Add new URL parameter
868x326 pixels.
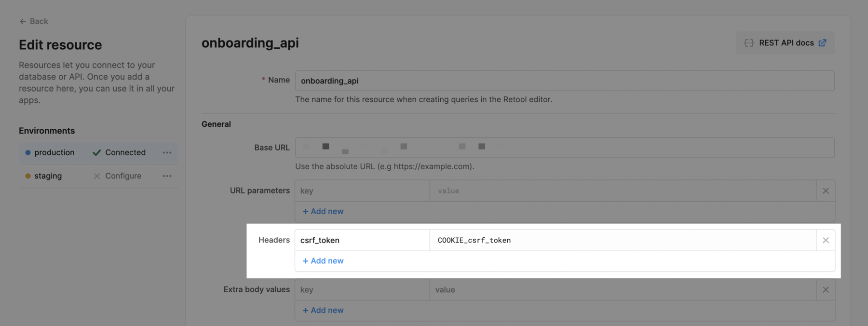point(323,211)
